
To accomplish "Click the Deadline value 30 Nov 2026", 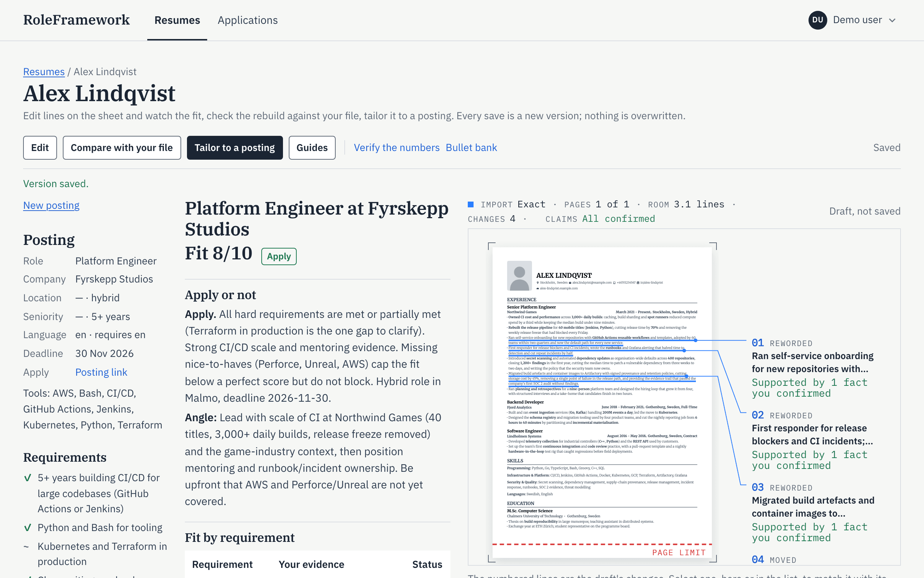I will (105, 353).
